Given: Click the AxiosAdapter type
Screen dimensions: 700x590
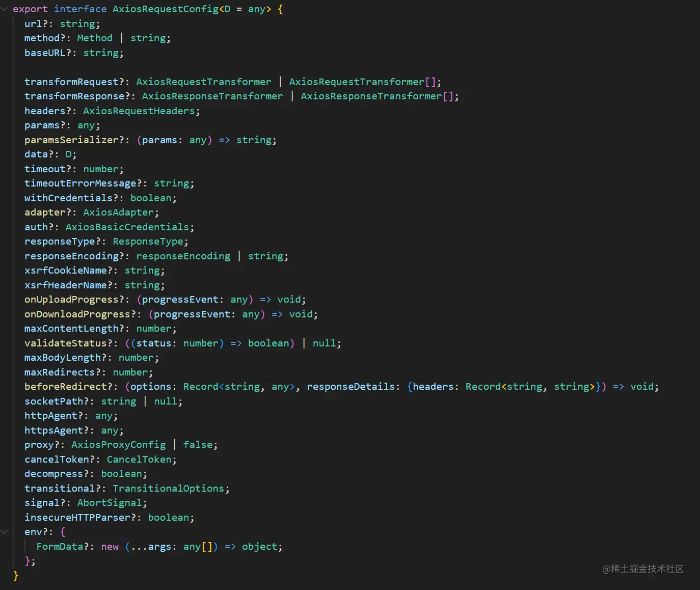Looking at the screenshot, I should click(x=118, y=212).
